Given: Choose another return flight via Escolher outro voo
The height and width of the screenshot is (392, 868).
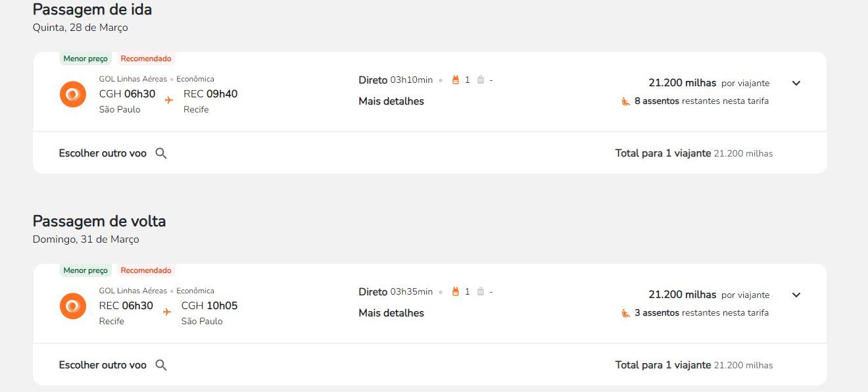Looking at the screenshot, I should (103, 365).
